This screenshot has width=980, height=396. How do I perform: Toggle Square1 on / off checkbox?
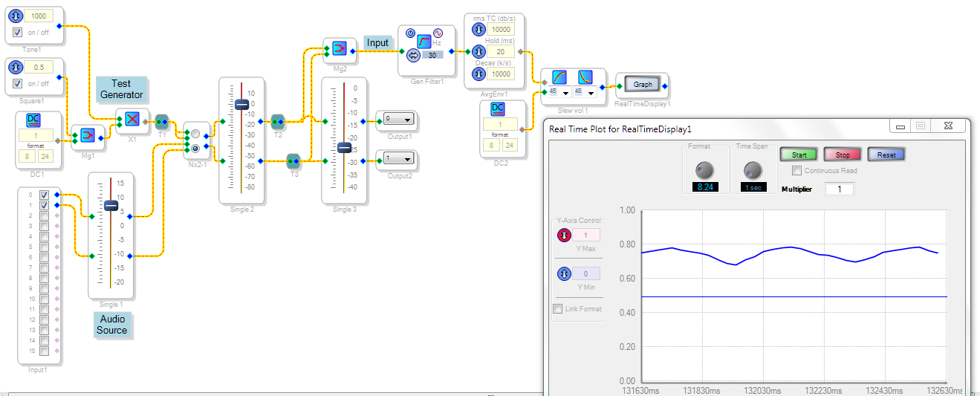tap(17, 83)
